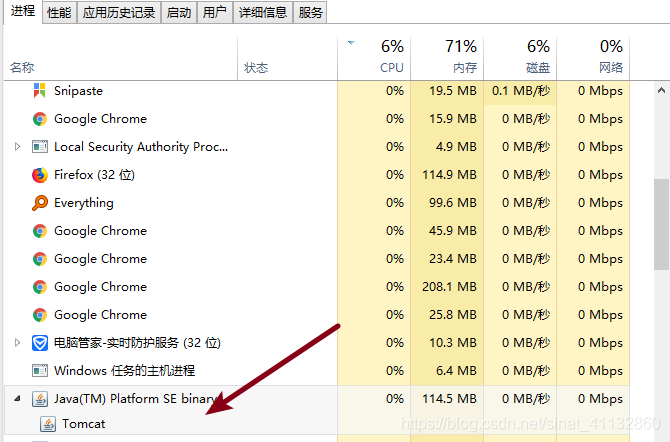Click the vertical scrollbar thumb
The image size is (670, 442).
pos(661,224)
